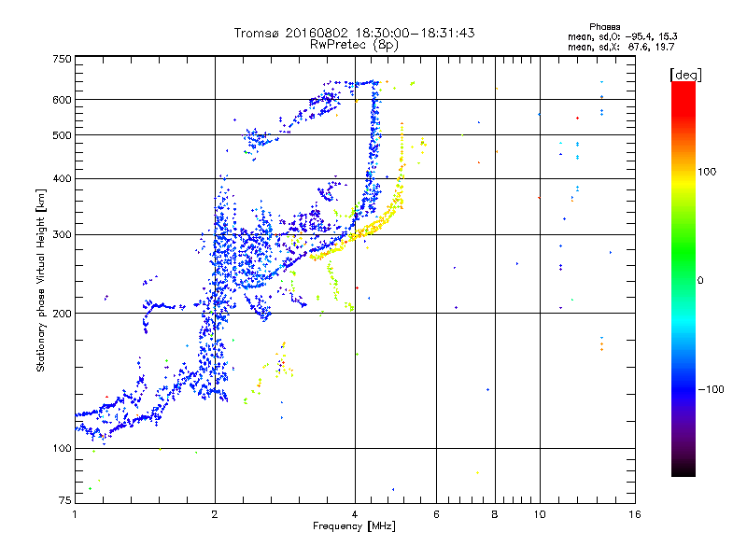This screenshot has width=747, height=560.
Task: Click the 'Stationary phase Virtual Height [km]' label
Action: (x=41, y=280)
